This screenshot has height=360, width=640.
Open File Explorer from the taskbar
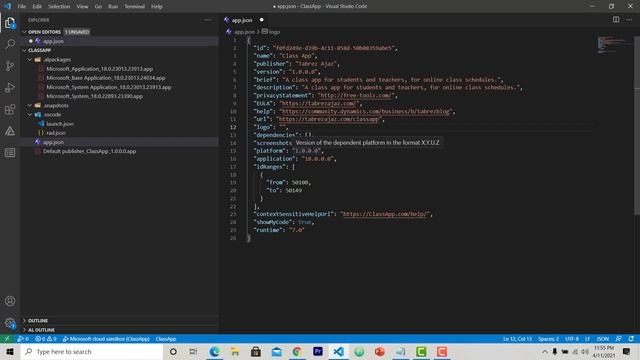(235, 351)
